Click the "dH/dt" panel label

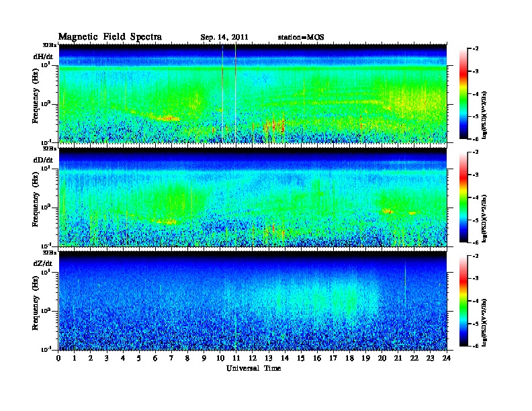pyautogui.click(x=43, y=56)
